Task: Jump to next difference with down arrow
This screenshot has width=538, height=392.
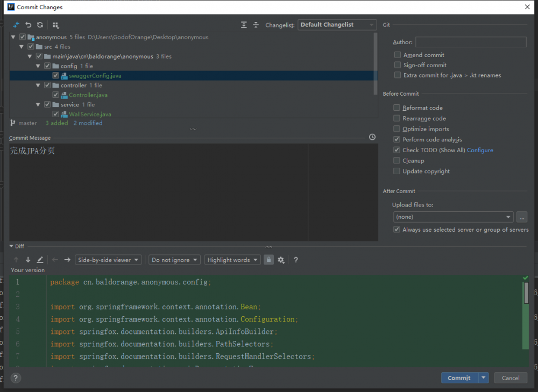Action: (28, 260)
